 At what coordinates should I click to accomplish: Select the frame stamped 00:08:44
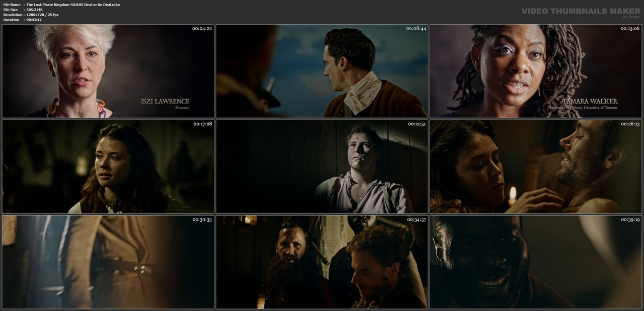point(322,71)
